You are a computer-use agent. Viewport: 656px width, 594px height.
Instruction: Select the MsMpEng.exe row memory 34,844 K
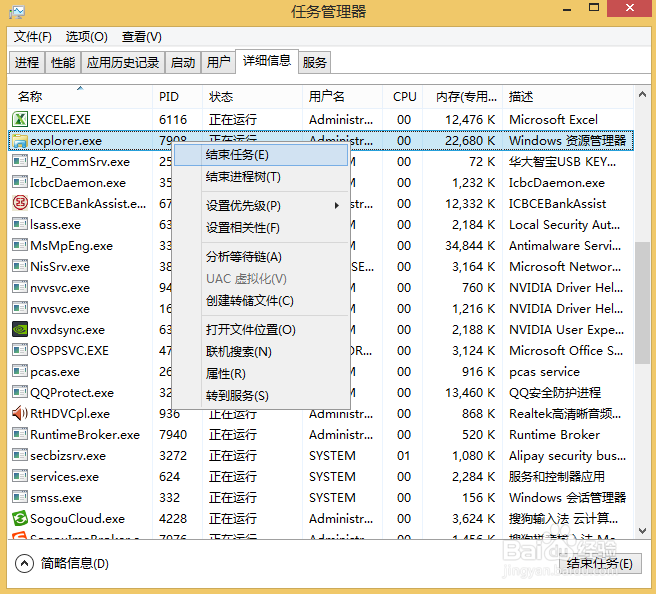click(470, 246)
